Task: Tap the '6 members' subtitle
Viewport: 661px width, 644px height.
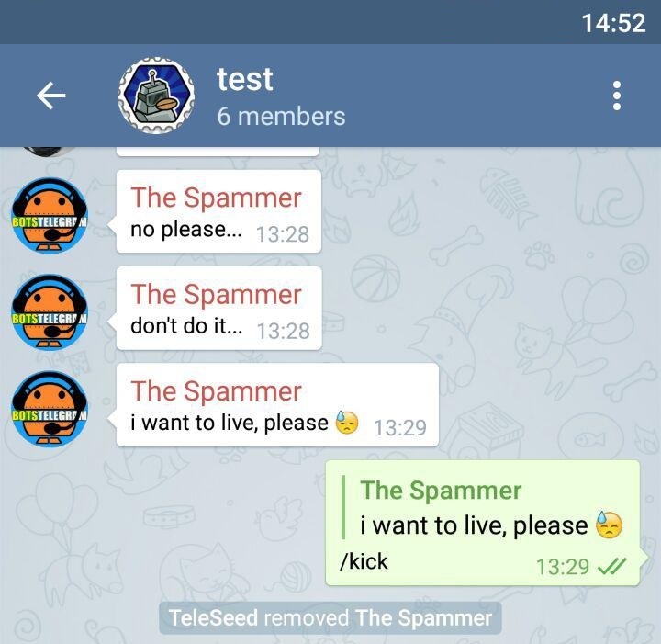Action: [x=281, y=117]
